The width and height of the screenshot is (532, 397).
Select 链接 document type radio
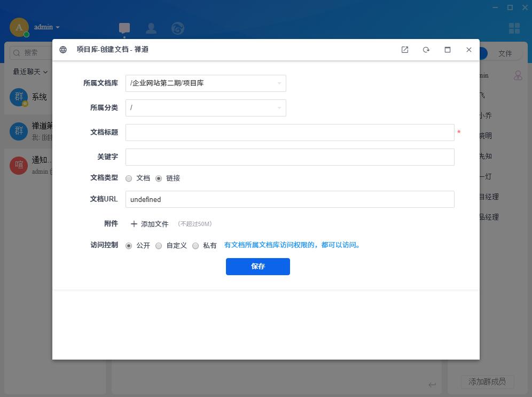tap(159, 178)
